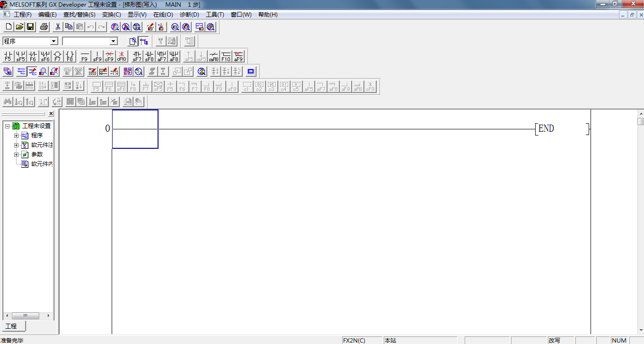Viewport: 644px width, 344px height.
Task: Open the 工具(T) menu
Action: point(215,15)
